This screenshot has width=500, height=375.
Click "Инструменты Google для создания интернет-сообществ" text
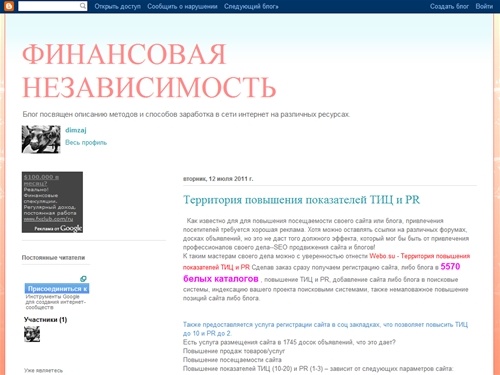pos(56,302)
